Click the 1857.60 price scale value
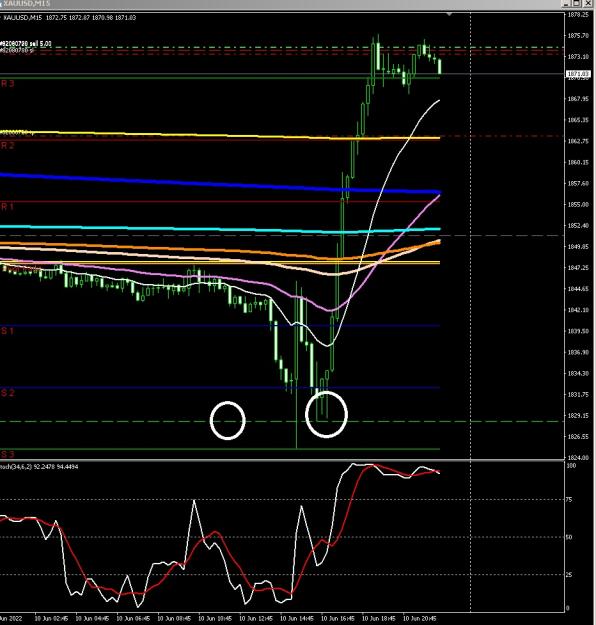Viewport: 596px width, 625px height. pos(578,183)
